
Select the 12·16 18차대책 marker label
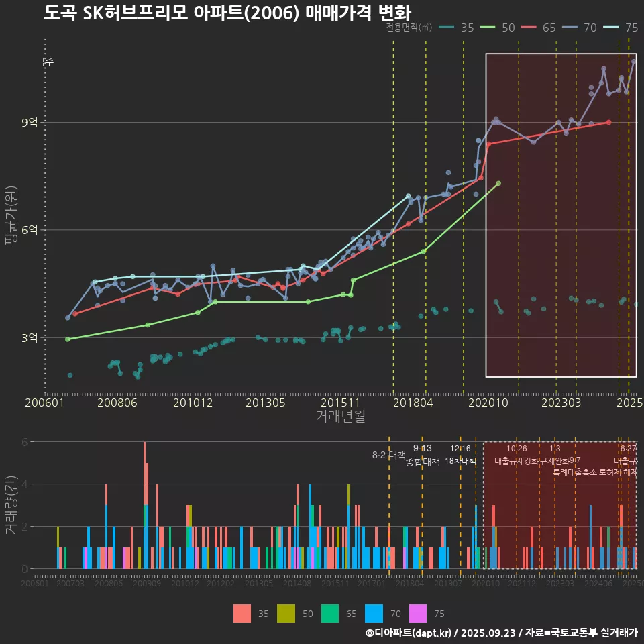click(460, 455)
